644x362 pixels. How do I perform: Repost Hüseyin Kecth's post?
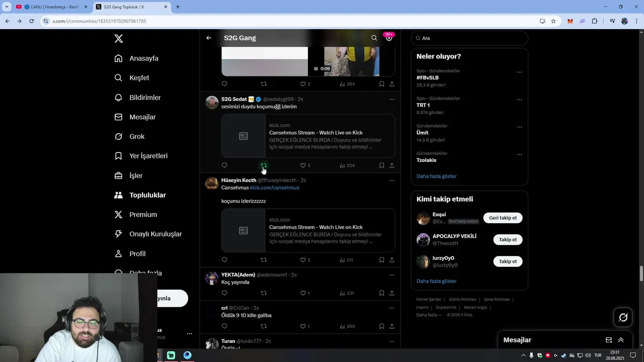[x=264, y=260]
